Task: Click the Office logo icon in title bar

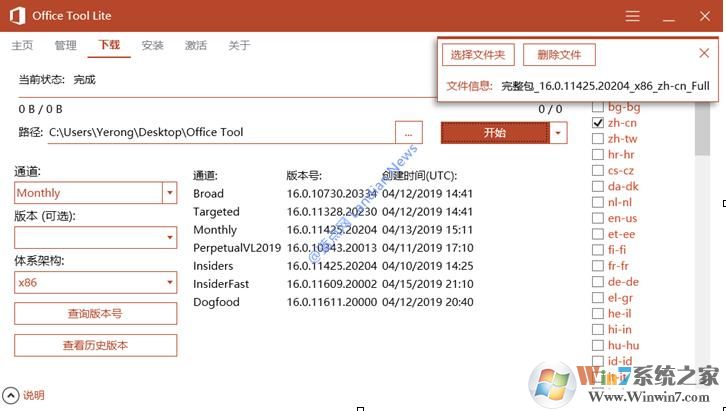Action: pyautogui.click(x=17, y=16)
